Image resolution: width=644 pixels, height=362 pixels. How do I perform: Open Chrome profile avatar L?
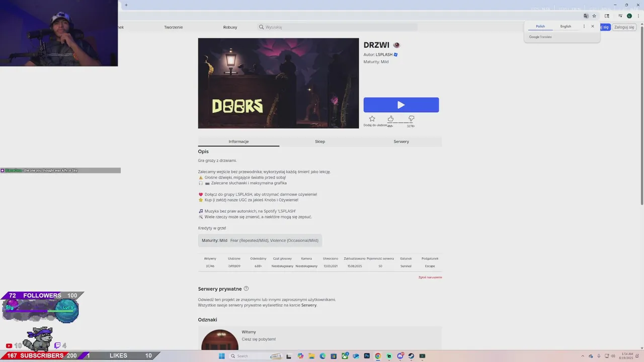click(x=629, y=16)
